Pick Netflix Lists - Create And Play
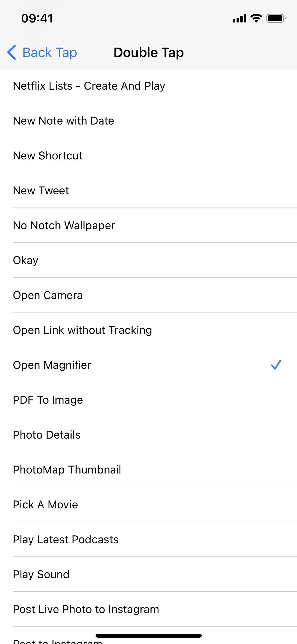The image size is (297, 644). tap(148, 86)
